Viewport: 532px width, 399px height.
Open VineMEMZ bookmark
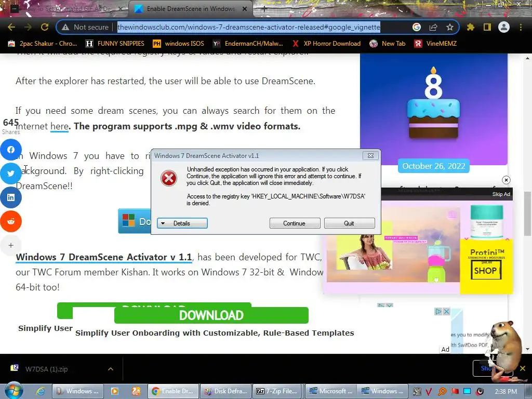(x=436, y=44)
